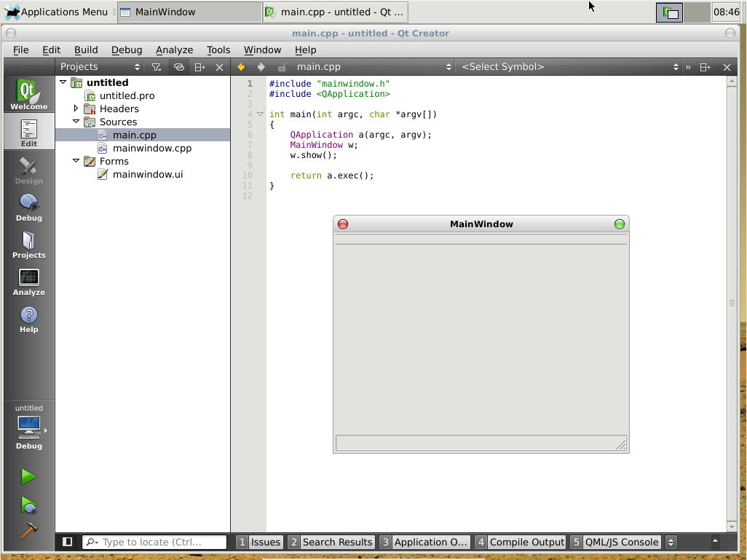This screenshot has width=747, height=560.
Task: Open the Welcome mode
Action: (x=28, y=94)
